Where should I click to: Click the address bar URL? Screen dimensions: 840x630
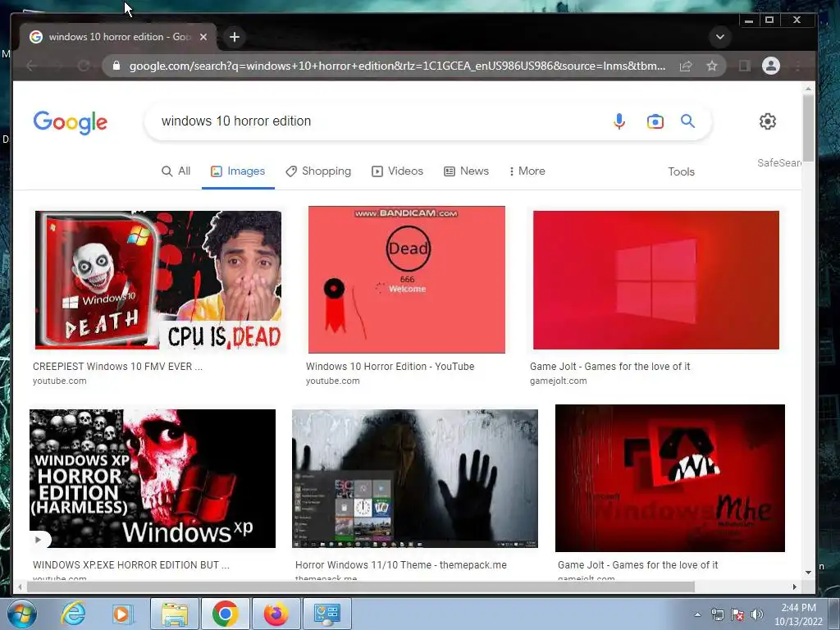coord(398,66)
